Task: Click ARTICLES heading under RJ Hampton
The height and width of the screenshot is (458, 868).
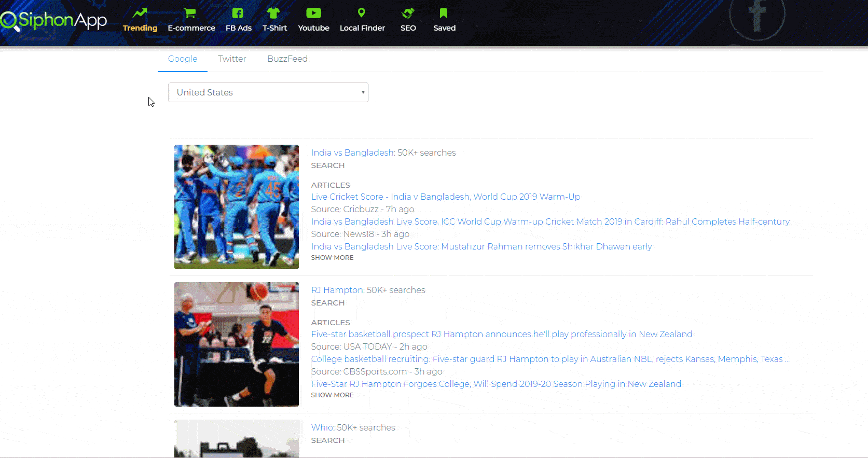Action: point(330,323)
